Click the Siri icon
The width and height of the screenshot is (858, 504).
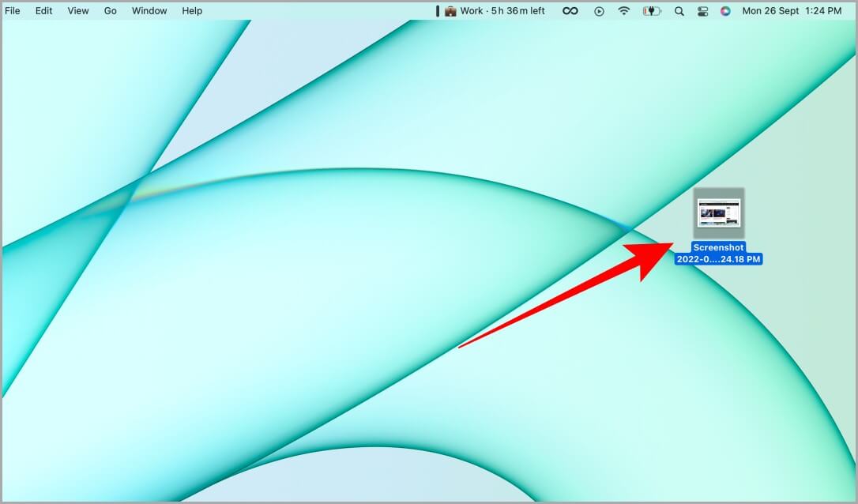coord(725,11)
